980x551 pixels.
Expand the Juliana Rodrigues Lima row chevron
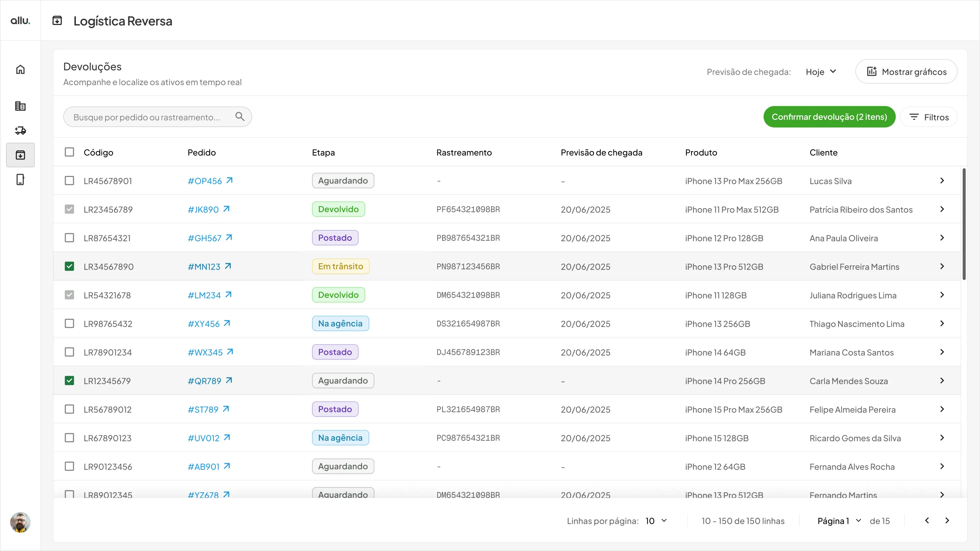[942, 295]
